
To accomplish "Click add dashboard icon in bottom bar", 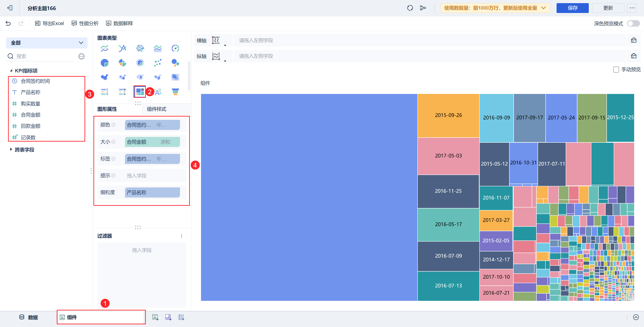I will [168, 317].
